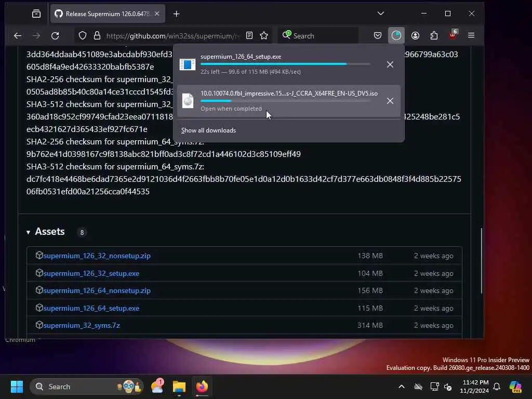The image size is (532, 399).
Task: Download supermium_126_64_nonsetup.zip
Action: pos(97,291)
